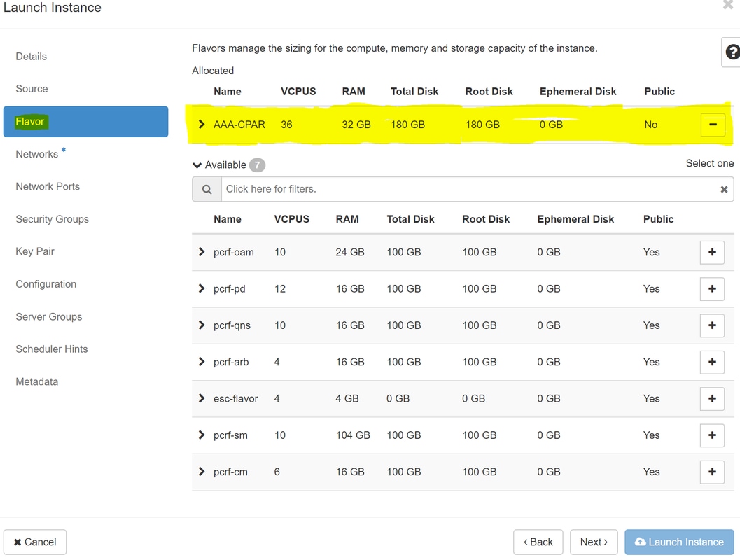Add the esc-flavor with plus button

click(x=712, y=398)
